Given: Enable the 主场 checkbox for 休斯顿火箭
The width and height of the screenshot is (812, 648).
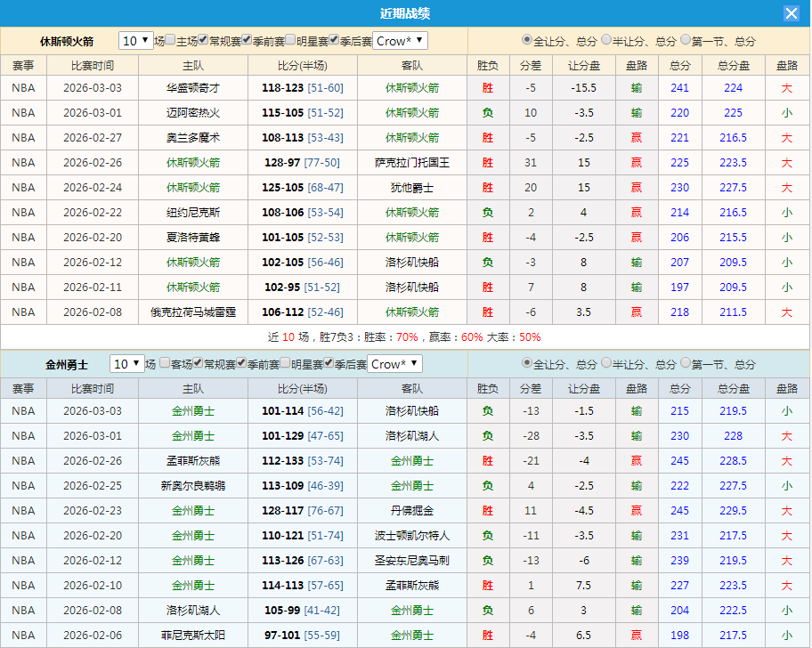Looking at the screenshot, I should 169,40.
